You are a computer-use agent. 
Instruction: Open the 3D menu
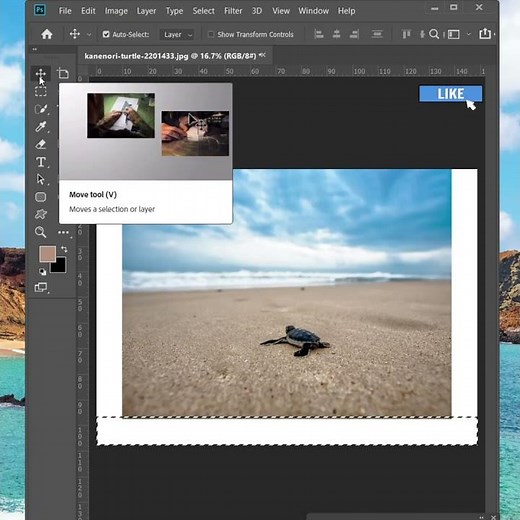pyautogui.click(x=257, y=11)
